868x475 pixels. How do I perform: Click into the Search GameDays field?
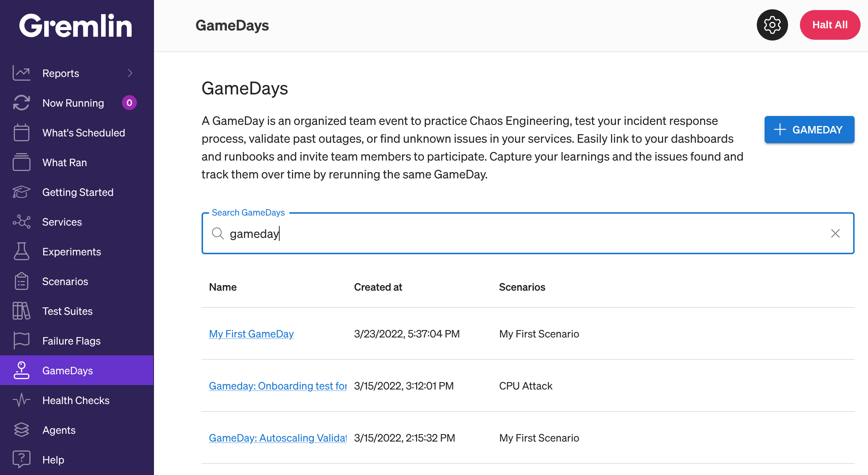[x=528, y=233]
